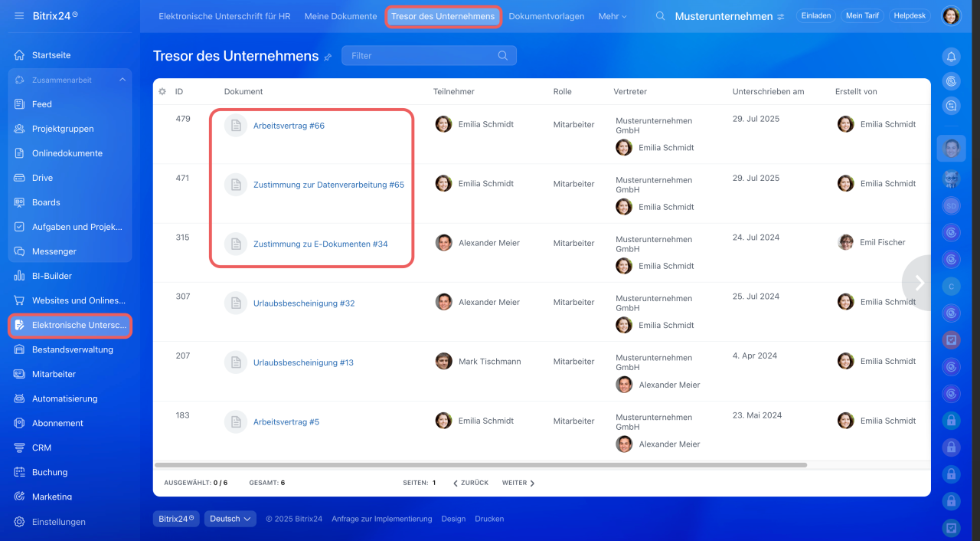Click the Abonnement icon in sidebar

pyautogui.click(x=20, y=423)
